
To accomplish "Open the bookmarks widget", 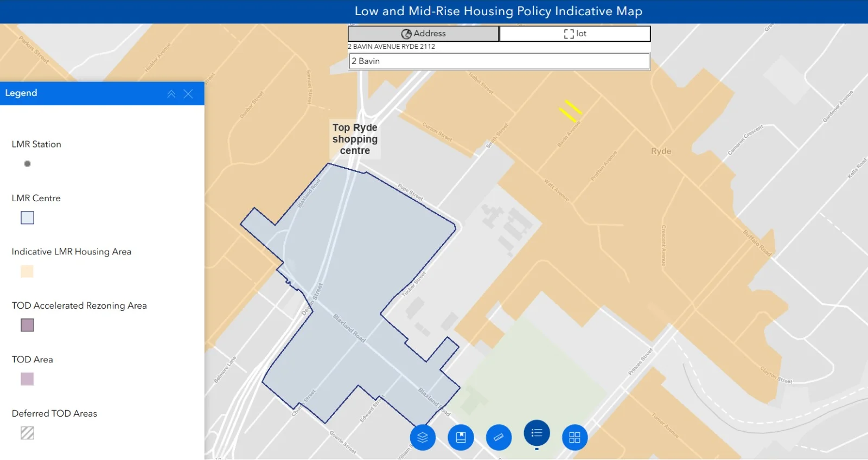I will (461, 437).
